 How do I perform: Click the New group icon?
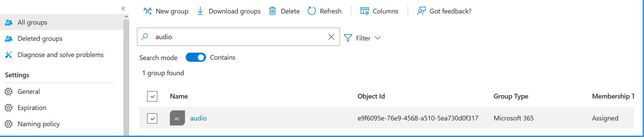(147, 11)
